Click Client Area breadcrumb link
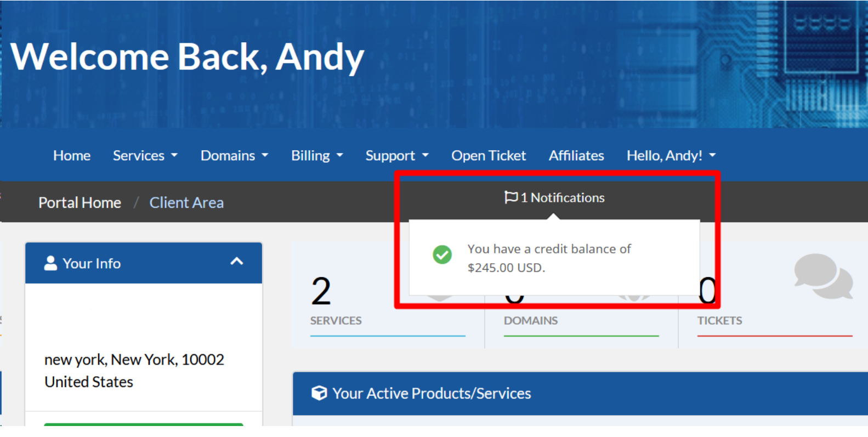 coord(186,203)
